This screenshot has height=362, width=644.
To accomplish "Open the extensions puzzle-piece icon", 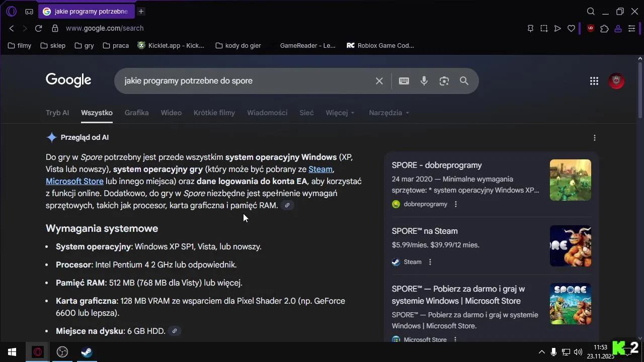I will [604, 29].
